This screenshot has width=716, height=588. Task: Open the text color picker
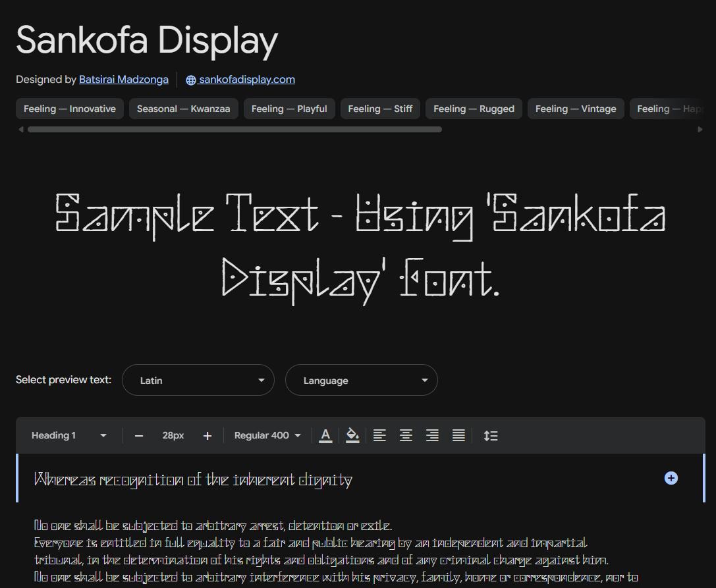[x=325, y=435]
